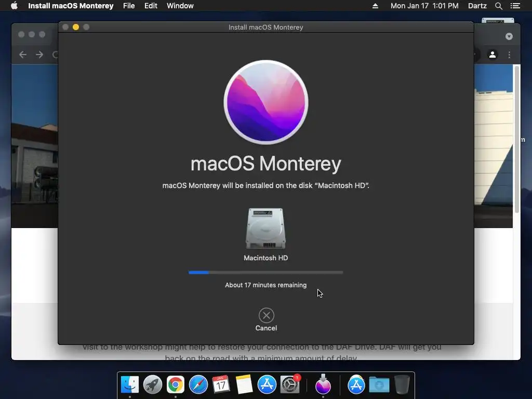This screenshot has height=399, width=532.
Task: Open Finder from the Dock
Action: click(130, 384)
